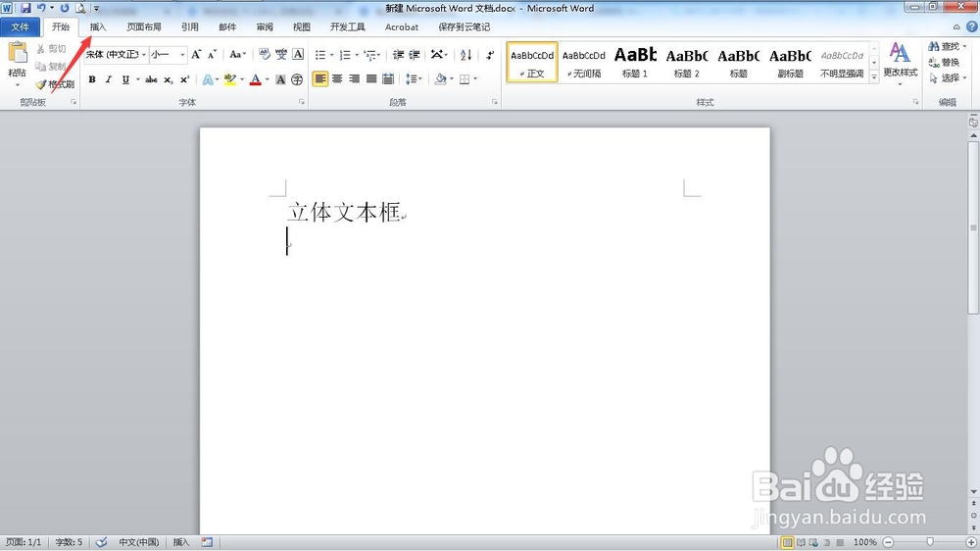980x551 pixels.
Task: Click the word count (字数: 5) indicator
Action: coord(69,542)
